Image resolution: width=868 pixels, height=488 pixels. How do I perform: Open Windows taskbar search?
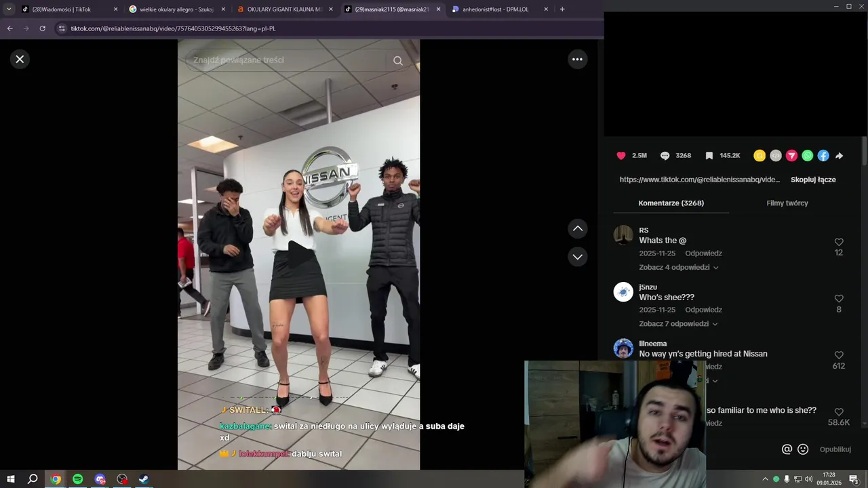tap(33, 479)
